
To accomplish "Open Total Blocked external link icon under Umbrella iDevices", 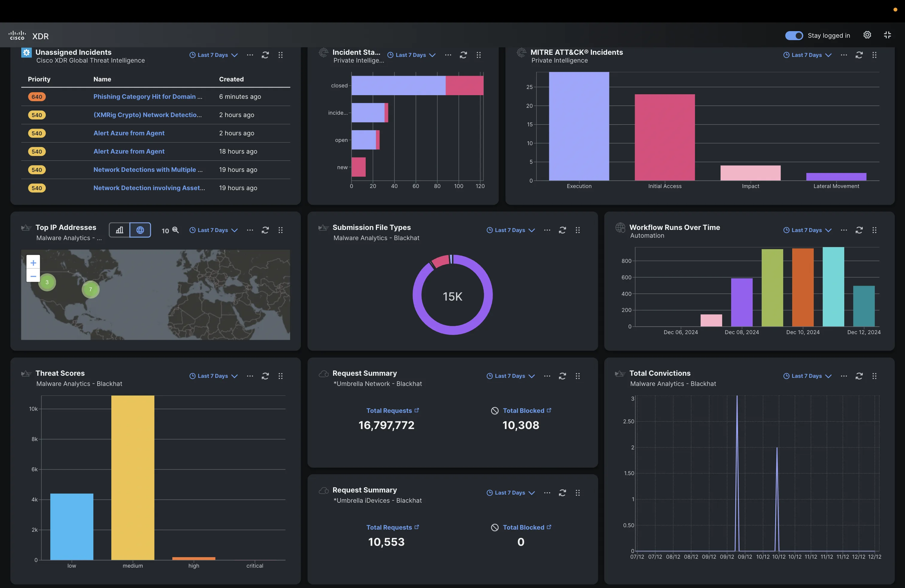I will (x=549, y=527).
